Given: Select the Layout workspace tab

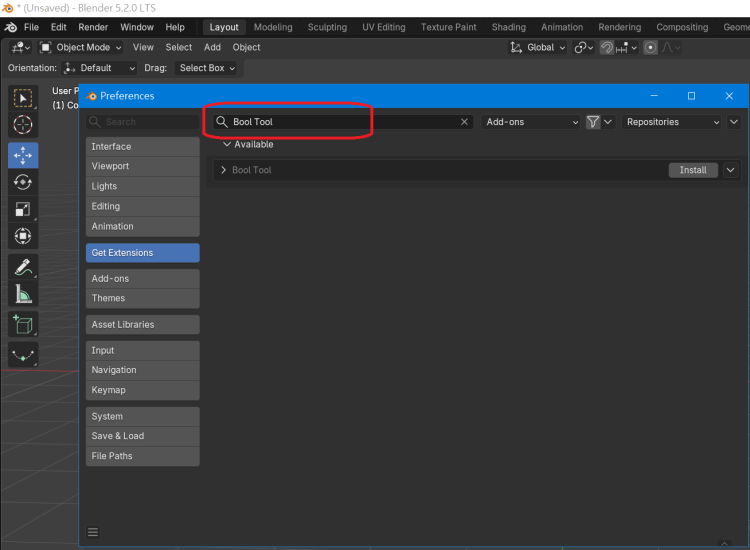Looking at the screenshot, I should click(x=224, y=27).
